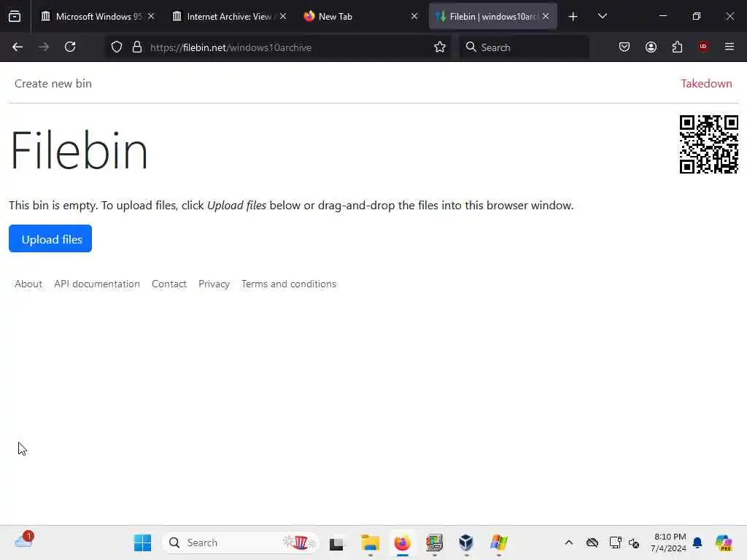The height and width of the screenshot is (560, 747).
Task: Open the Privacy footer link
Action: (x=214, y=284)
